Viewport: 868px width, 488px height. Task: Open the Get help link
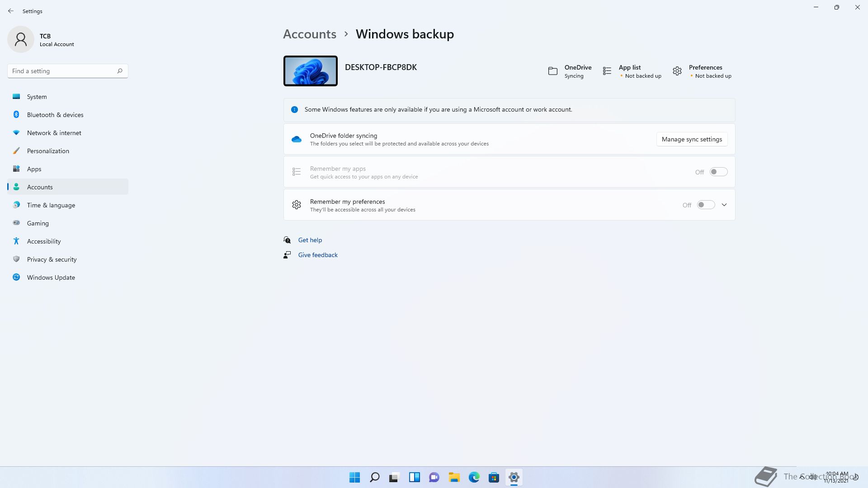[x=310, y=240]
